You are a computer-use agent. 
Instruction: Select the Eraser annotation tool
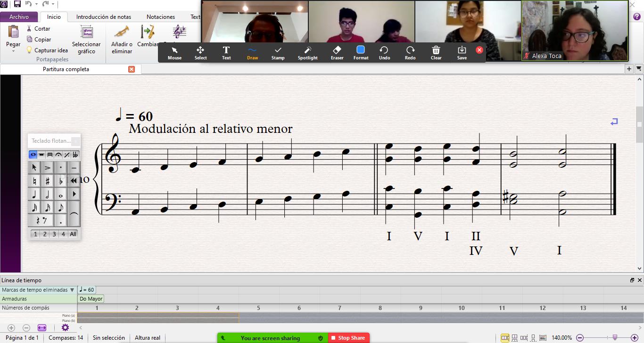(x=337, y=52)
